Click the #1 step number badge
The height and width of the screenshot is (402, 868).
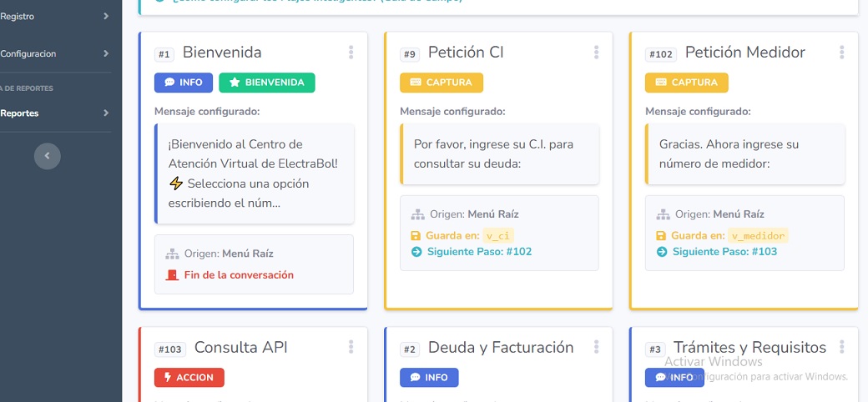coord(164,54)
